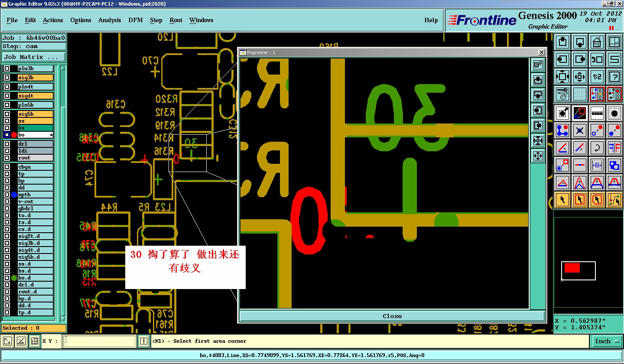This screenshot has width=624, height=364.
Task: Click the pan right arrow icon
Action: (x=580, y=59)
